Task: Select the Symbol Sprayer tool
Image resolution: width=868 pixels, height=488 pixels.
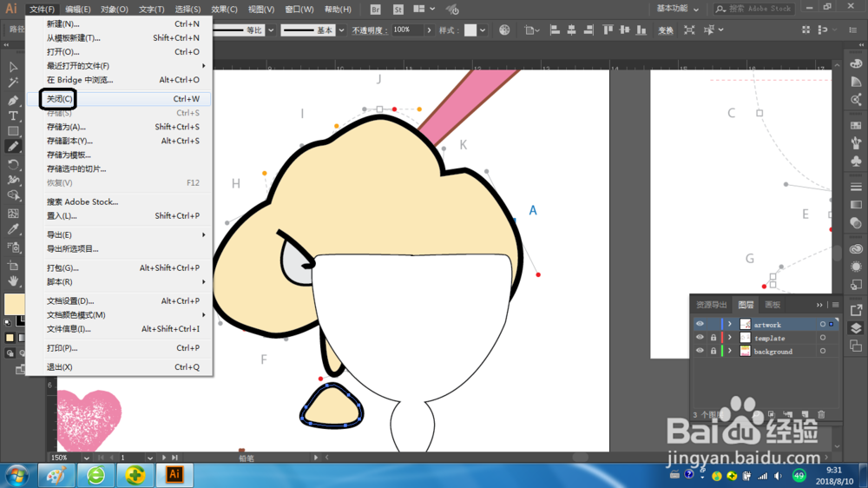Action: click(x=13, y=247)
